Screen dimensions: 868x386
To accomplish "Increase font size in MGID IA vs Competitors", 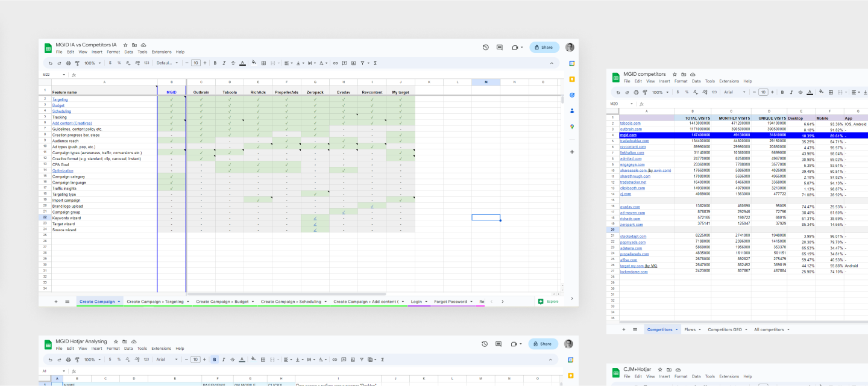I will 206,63.
